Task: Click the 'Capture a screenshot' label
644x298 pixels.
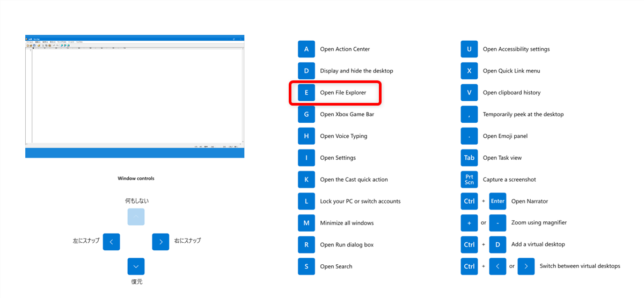Action: tap(509, 180)
